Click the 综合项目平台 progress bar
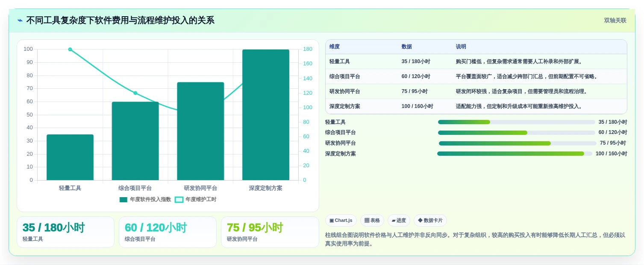644x265 pixels. (x=516, y=133)
